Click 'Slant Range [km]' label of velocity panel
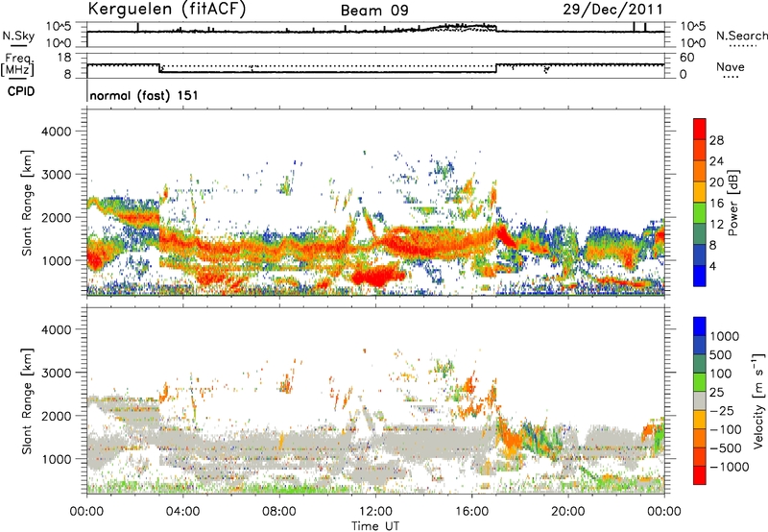Image resolution: width=768 pixels, height=532 pixels. tap(27, 400)
